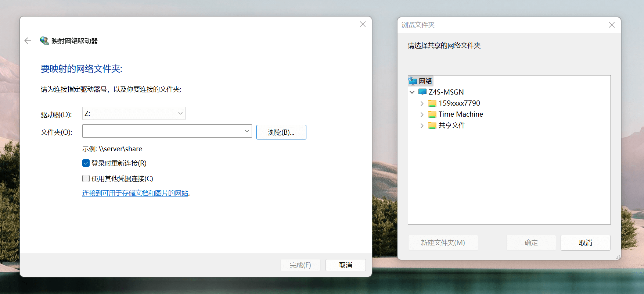
Task: Click the folder icon of 159xxxx7790
Action: tap(432, 103)
